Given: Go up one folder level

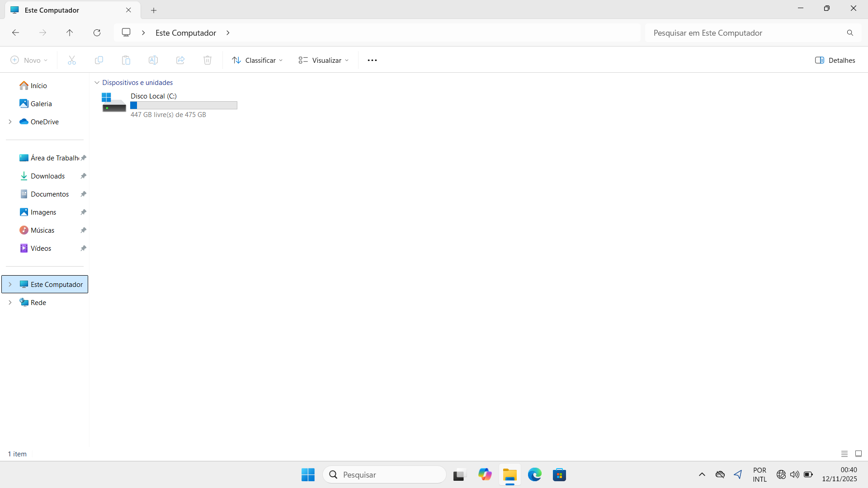Looking at the screenshot, I should [x=70, y=33].
